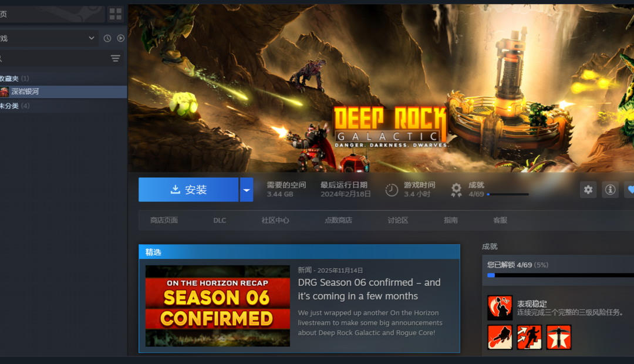
Task: Open game settings gear icon
Action: [x=588, y=190]
